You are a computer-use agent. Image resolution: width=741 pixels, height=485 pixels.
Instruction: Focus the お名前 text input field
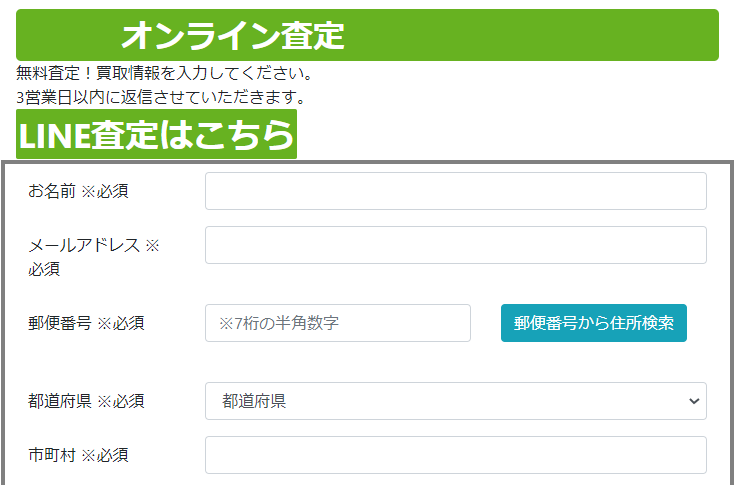pos(456,191)
